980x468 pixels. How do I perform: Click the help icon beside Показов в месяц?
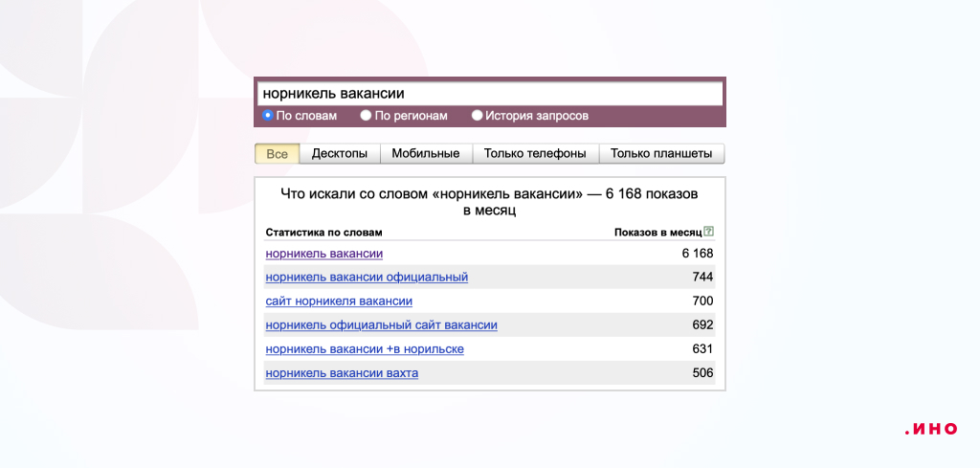(x=708, y=232)
